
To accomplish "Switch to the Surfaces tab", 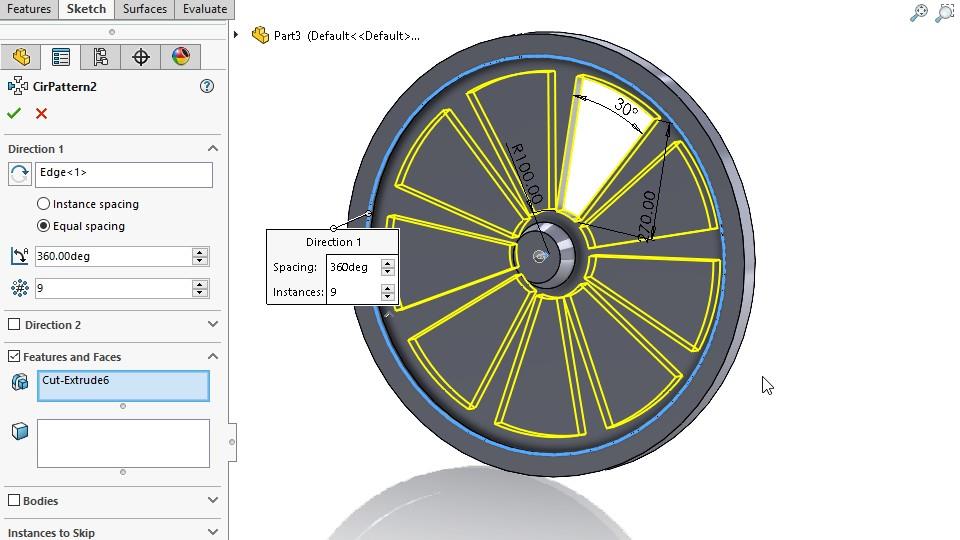I will (145, 9).
